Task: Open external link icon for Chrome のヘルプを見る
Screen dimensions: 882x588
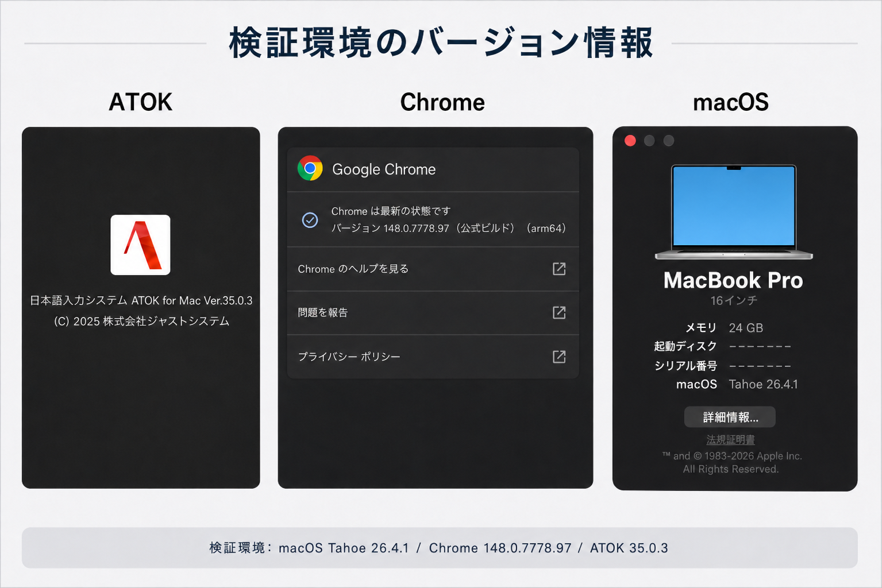Action: (559, 269)
